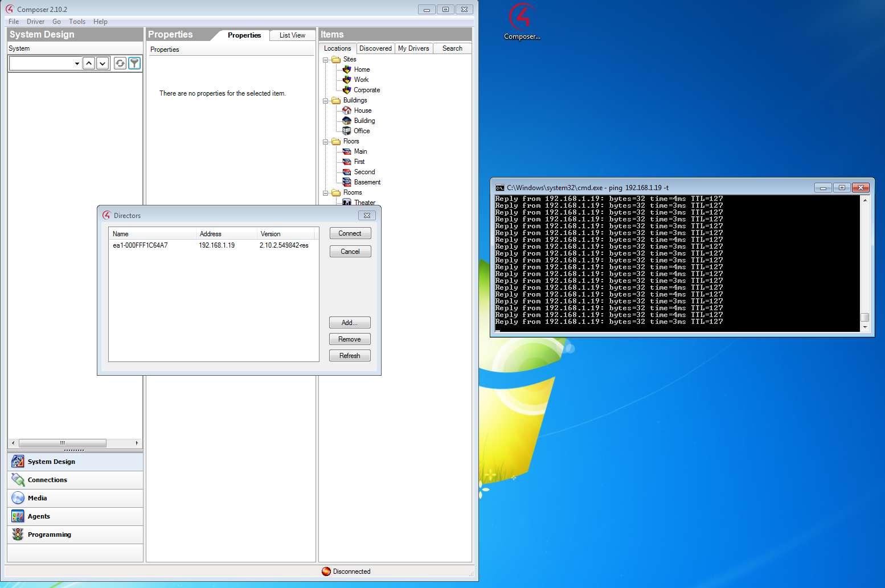Click the cmd window scroll up arrow
Image resolution: width=885 pixels, height=588 pixels.
[x=865, y=200]
